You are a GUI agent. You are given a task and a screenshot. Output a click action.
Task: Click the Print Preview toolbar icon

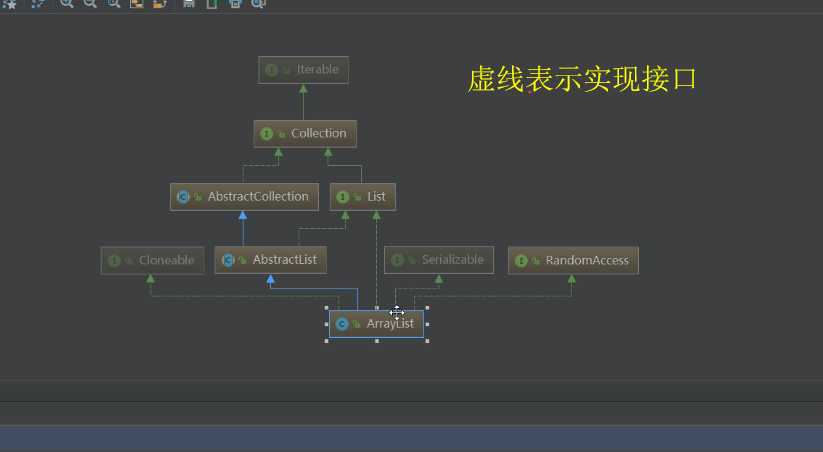click(258, 3)
